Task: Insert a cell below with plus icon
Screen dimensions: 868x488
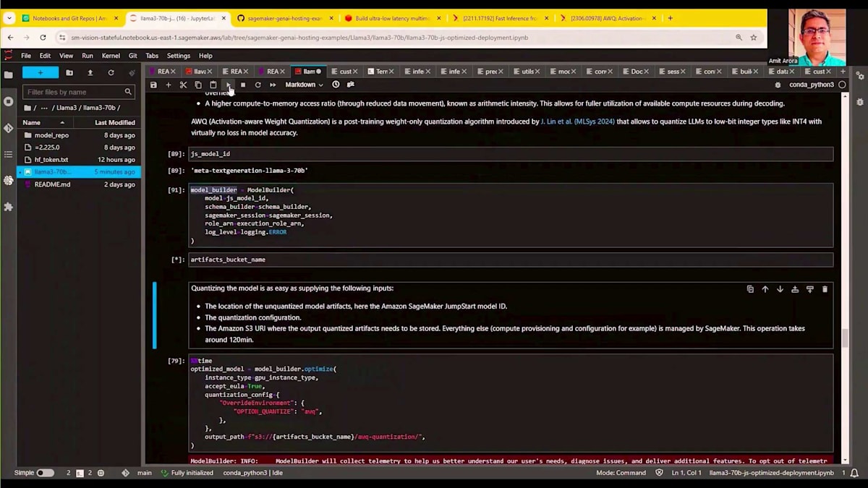Action: coord(169,85)
